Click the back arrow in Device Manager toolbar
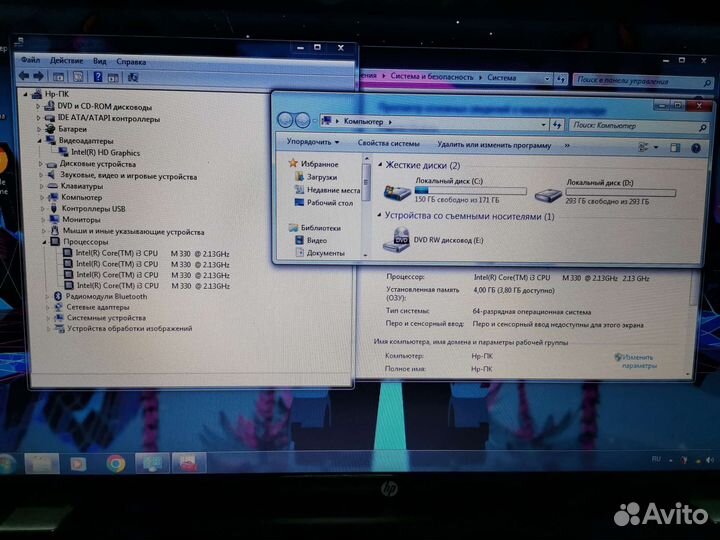 (x=24, y=76)
